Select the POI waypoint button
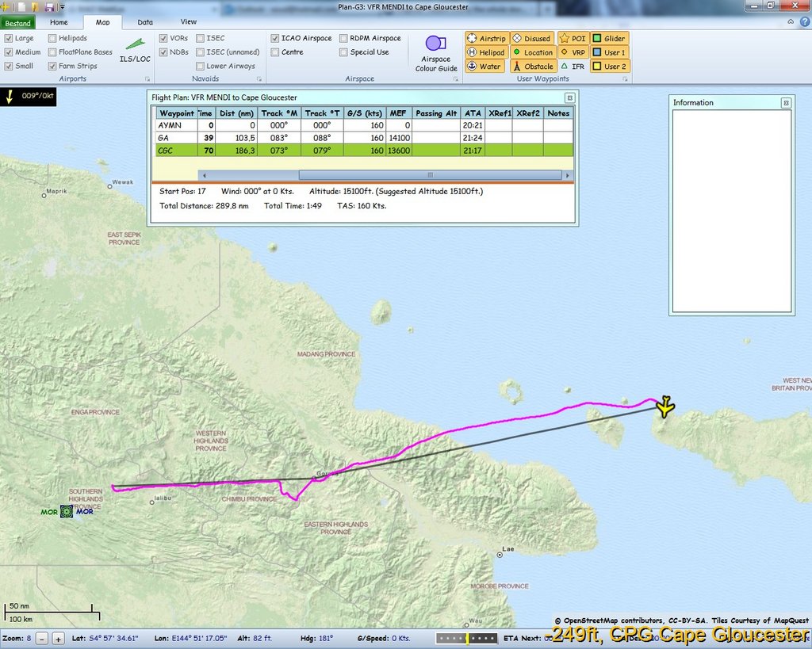 point(572,38)
